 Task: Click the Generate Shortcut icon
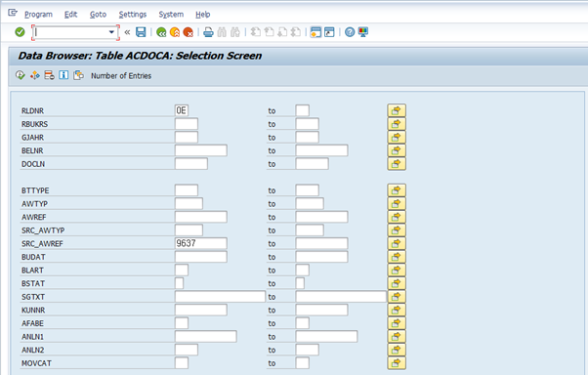coord(329,32)
